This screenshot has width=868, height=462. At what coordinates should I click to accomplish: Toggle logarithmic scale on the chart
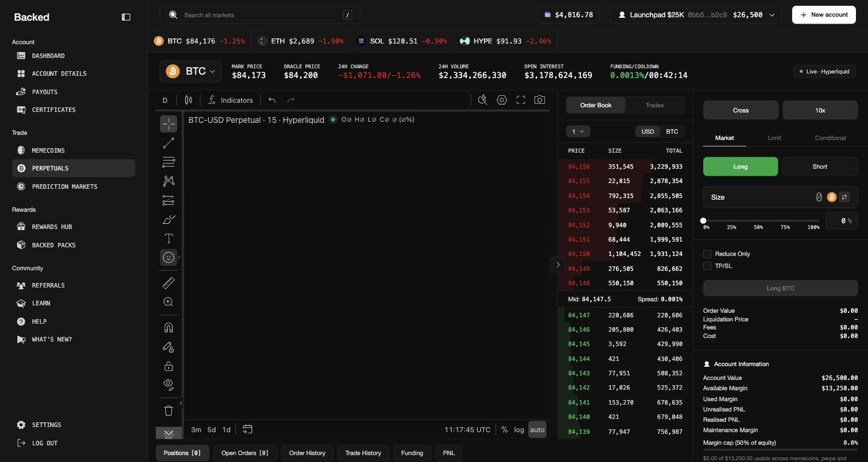tap(519, 429)
